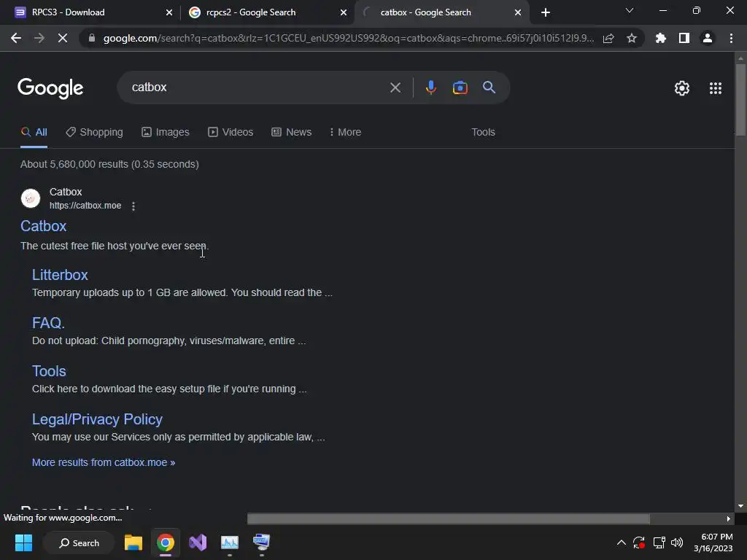
Task: Open the monitor app in taskbar
Action: (230, 542)
